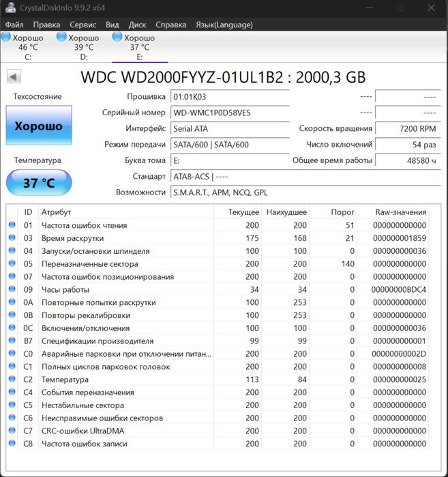Open the Правка menu
The height and width of the screenshot is (477, 448).
[46, 25]
